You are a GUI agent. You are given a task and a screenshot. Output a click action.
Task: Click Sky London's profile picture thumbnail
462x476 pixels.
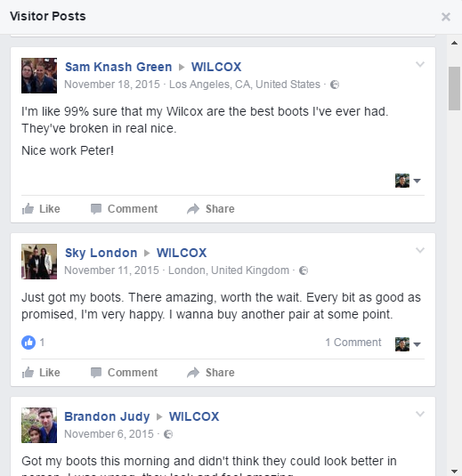point(39,262)
